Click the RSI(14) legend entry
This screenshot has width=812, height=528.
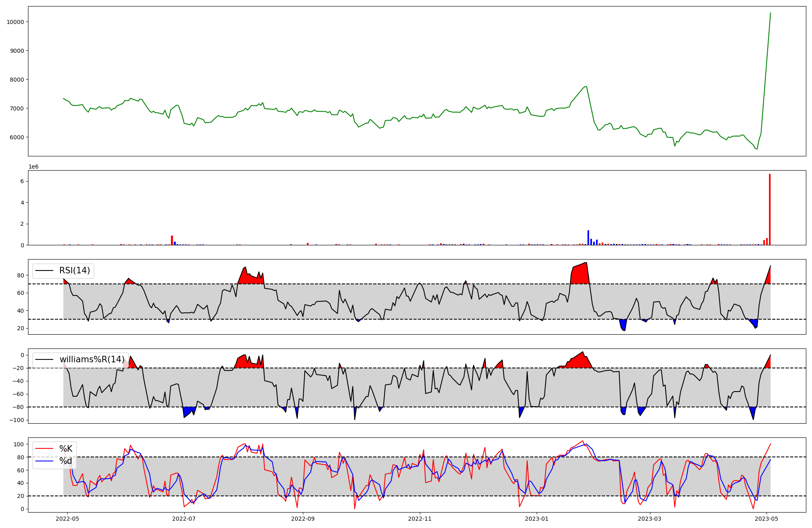75,270
